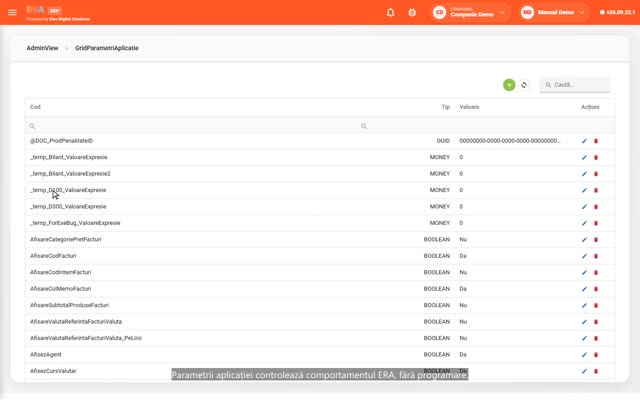Edit the _temp_D100_ValoareExpresie row

click(x=584, y=190)
